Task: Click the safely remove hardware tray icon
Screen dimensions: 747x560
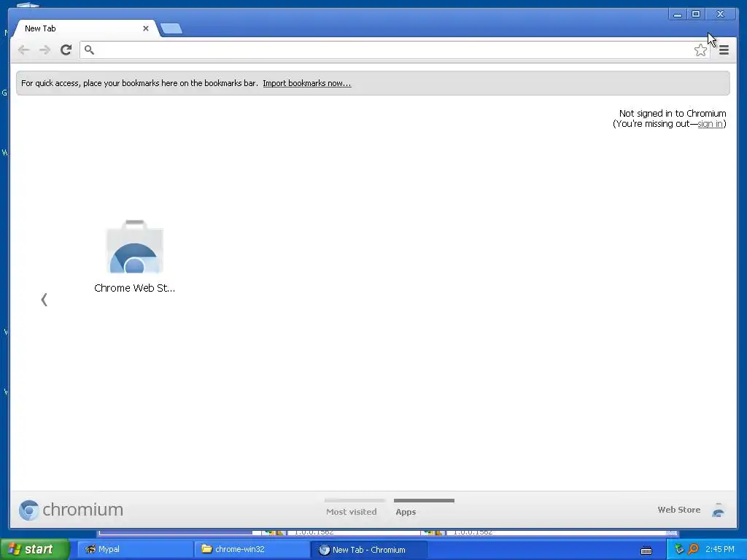Action: [679, 550]
